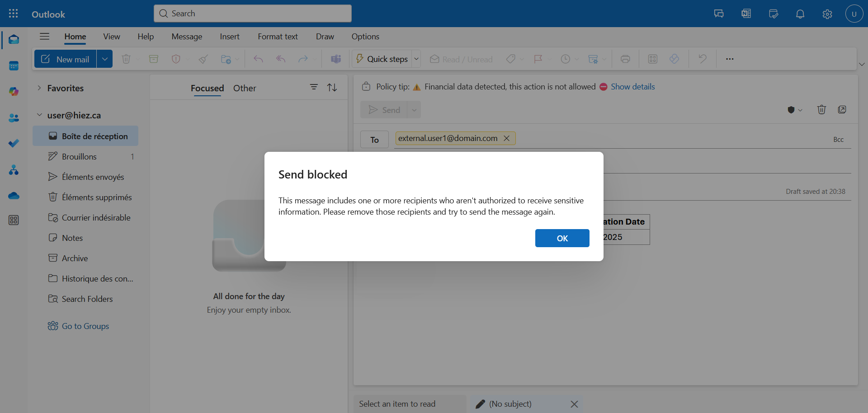Pop out the draft into new window
The height and width of the screenshot is (413, 868).
point(842,110)
